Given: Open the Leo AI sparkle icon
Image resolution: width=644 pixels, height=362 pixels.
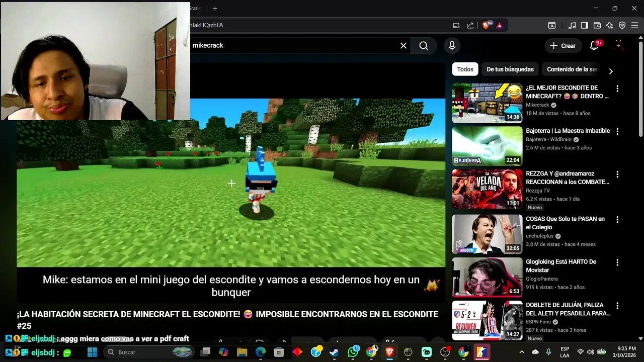Looking at the screenshot, I should 610,25.
